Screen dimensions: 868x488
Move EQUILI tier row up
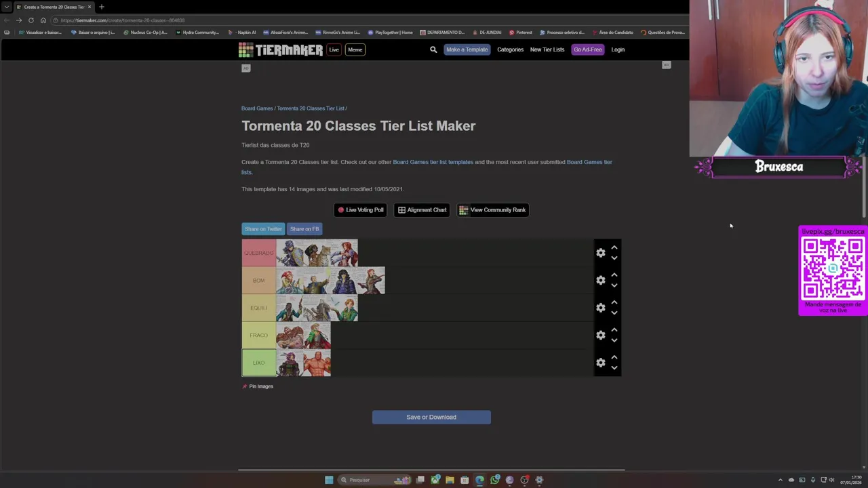[x=614, y=302]
